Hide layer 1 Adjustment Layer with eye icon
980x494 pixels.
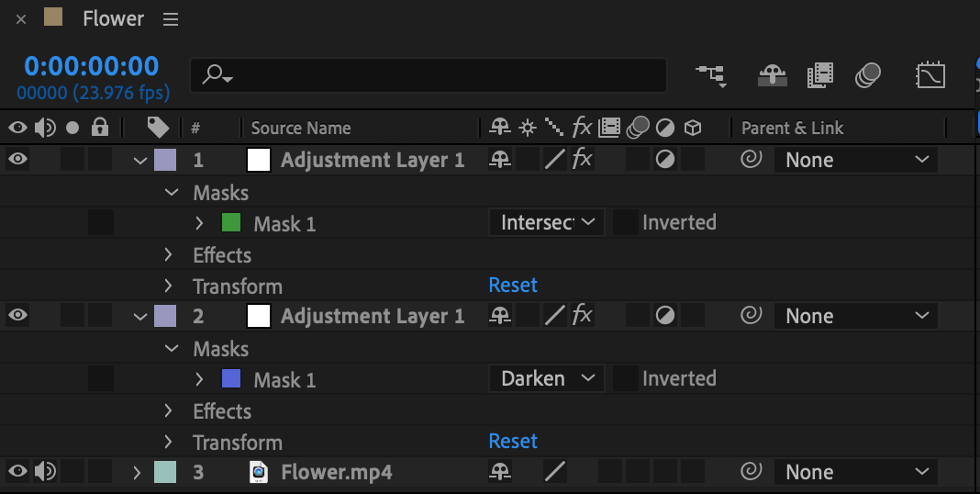pos(18,160)
